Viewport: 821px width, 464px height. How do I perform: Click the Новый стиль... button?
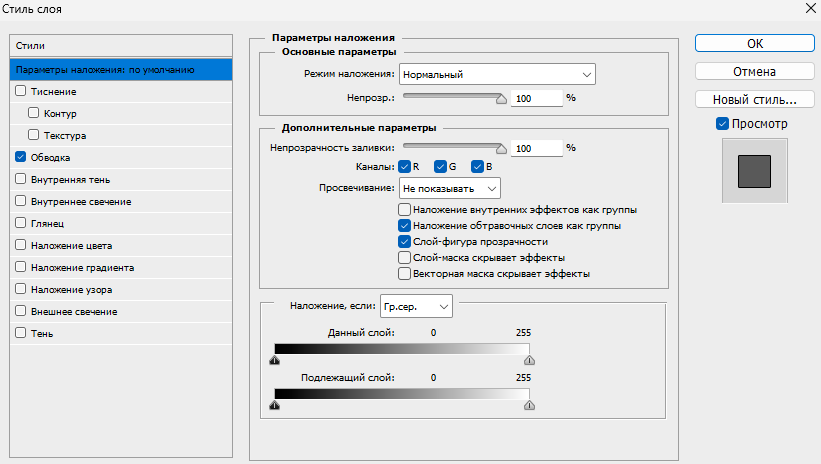coord(755,100)
